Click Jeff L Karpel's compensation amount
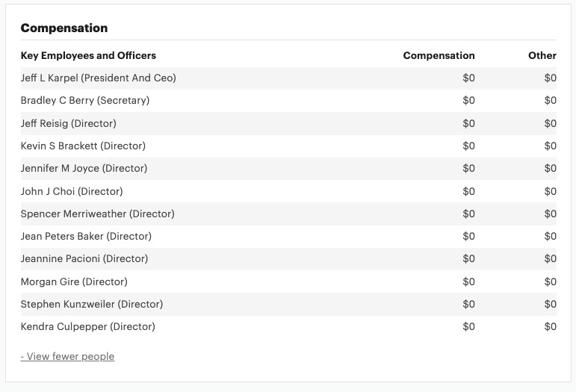The height and width of the screenshot is (392, 576). pyautogui.click(x=468, y=78)
